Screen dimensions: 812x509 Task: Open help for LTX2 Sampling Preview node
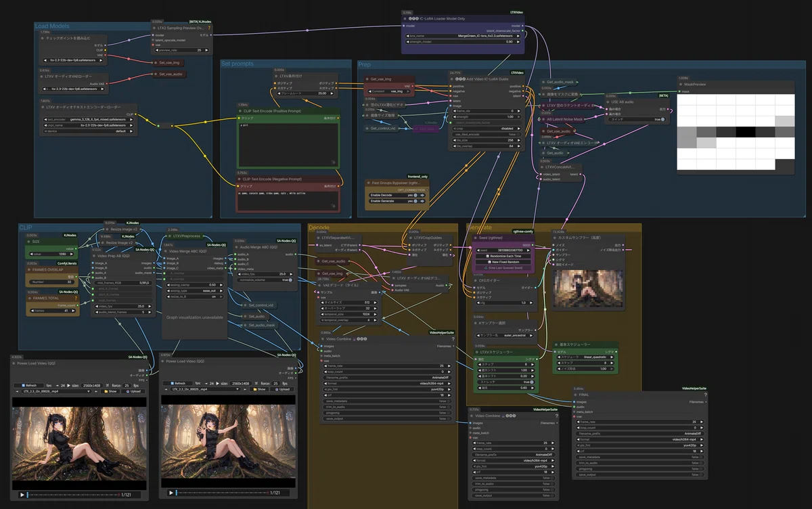coord(209,28)
